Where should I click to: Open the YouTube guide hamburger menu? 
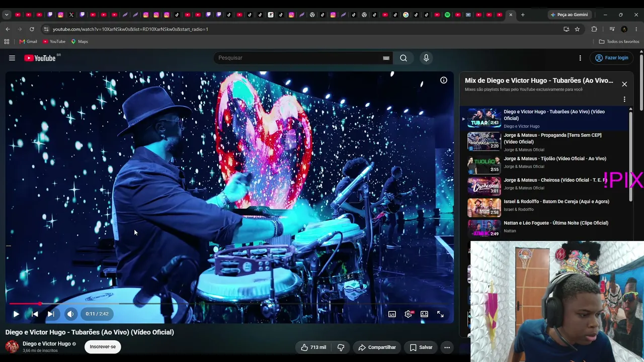tap(12, 58)
